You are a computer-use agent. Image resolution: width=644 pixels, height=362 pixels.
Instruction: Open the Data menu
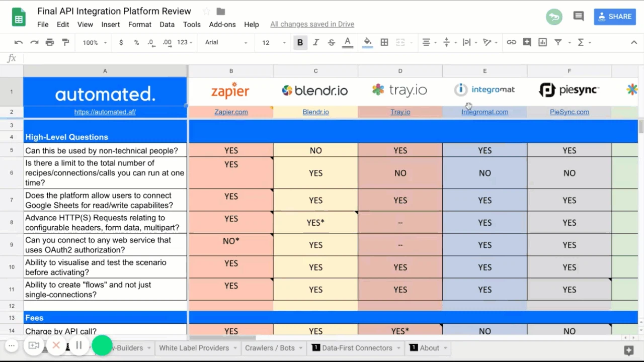[167, 24]
